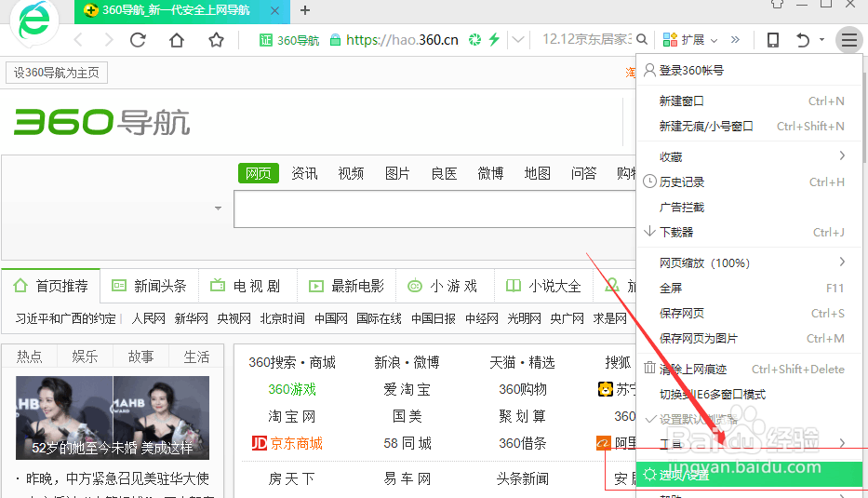Click the undo closed tab icon
868x498 pixels.
coord(803,40)
